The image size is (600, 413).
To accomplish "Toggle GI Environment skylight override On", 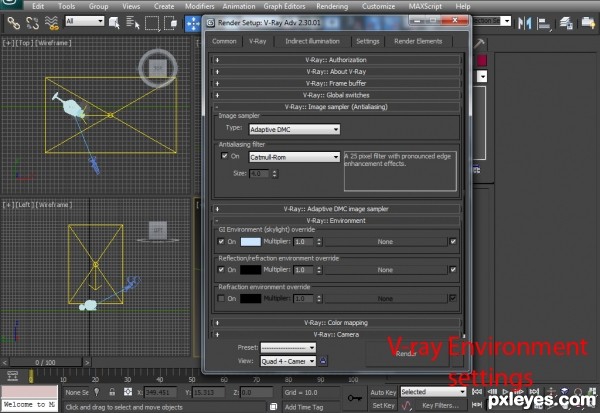I will pyautogui.click(x=221, y=242).
